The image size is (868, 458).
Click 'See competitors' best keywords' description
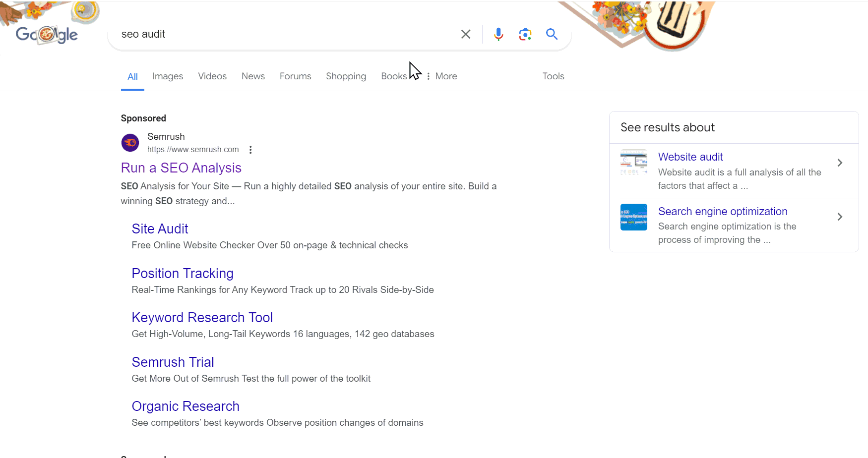click(x=278, y=423)
